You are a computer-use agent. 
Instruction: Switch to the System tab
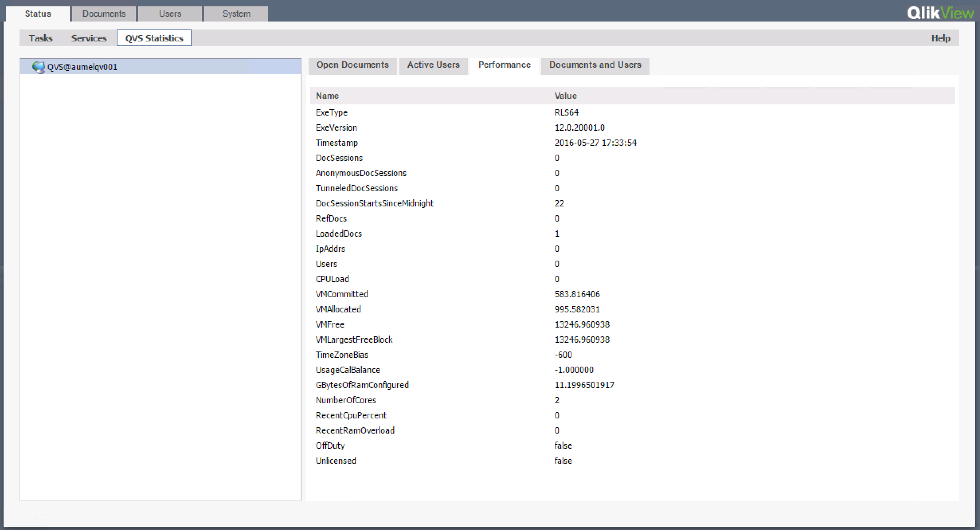coord(236,14)
